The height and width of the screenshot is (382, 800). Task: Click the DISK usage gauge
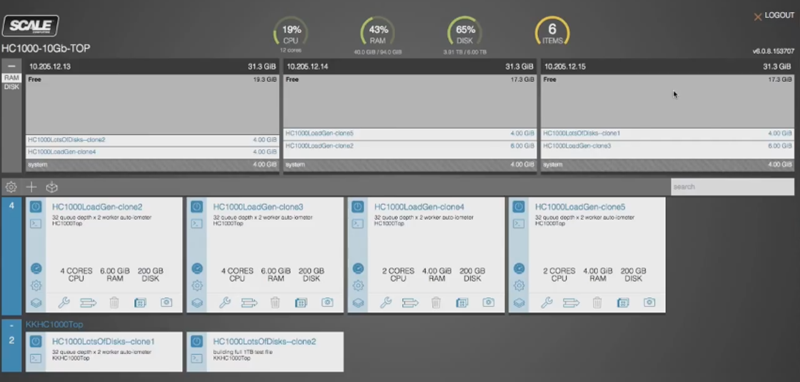pos(465,32)
